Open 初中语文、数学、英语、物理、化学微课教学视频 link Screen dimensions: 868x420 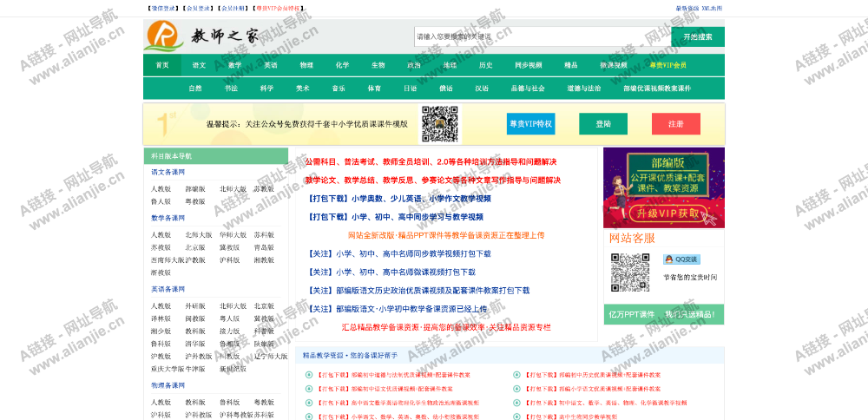pos(606,403)
